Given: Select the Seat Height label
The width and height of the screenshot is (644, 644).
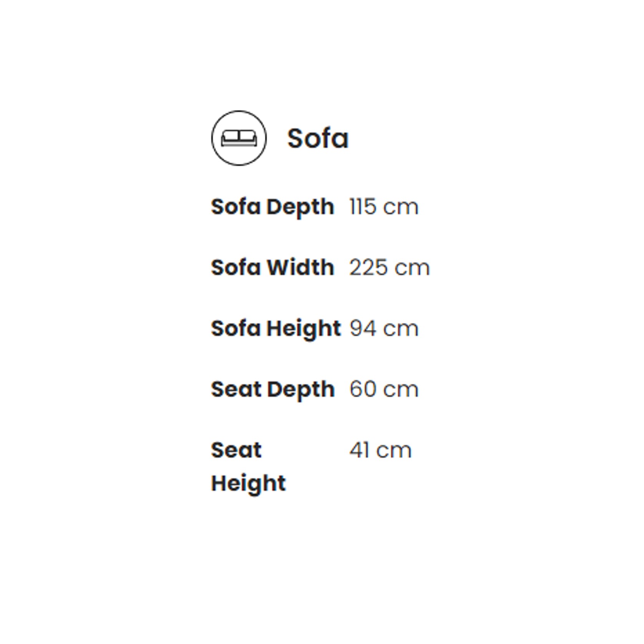Looking at the screenshot, I should 248,466.
